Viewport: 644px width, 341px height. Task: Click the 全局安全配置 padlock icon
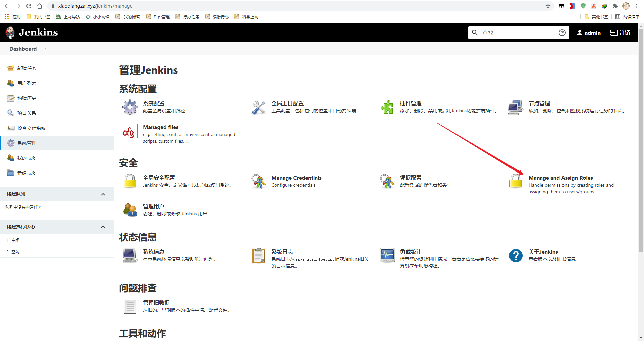[130, 181]
